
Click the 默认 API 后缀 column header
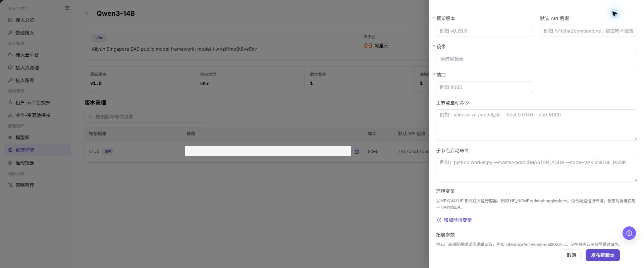[x=412, y=133]
